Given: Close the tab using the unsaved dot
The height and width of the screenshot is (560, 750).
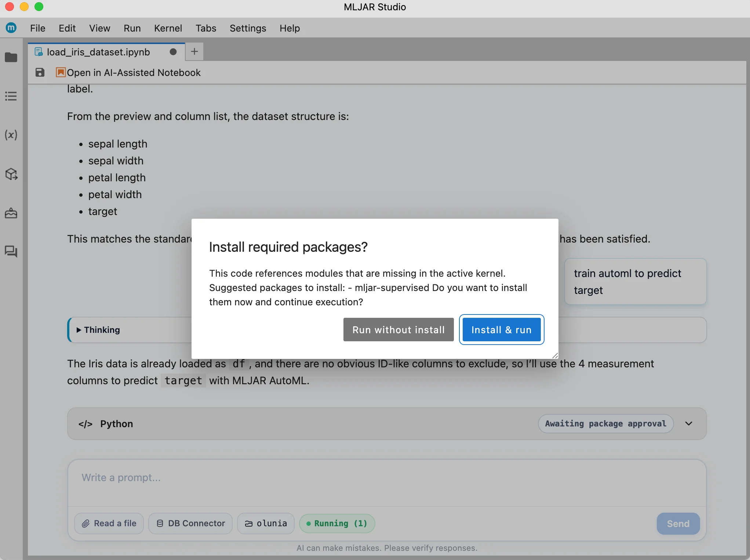Looking at the screenshot, I should pos(173,52).
